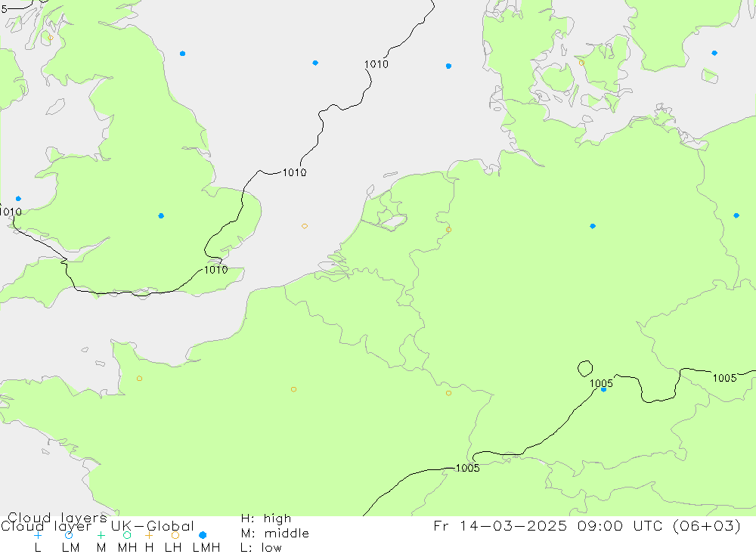756x554 pixels.
Task: Click the green open-circle MH legend symbol
Action: 127,535
